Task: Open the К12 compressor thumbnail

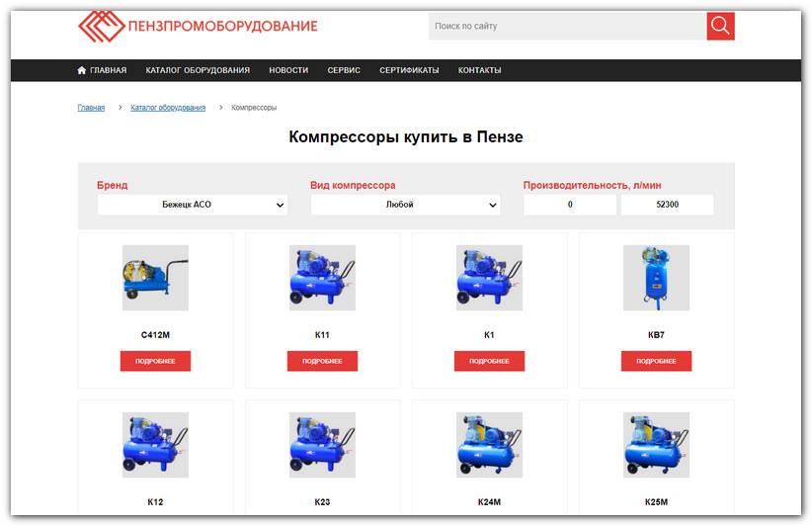Action: click(x=155, y=445)
